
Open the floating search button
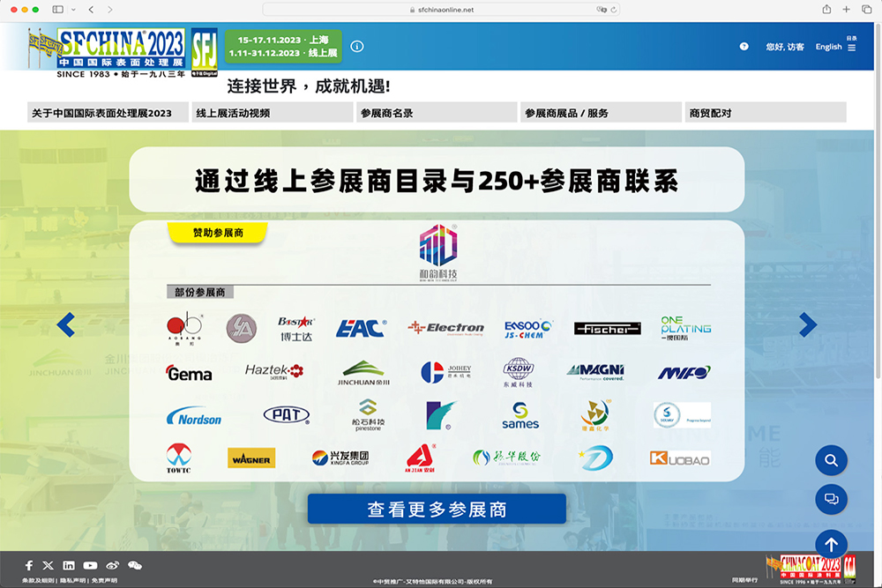[831, 460]
